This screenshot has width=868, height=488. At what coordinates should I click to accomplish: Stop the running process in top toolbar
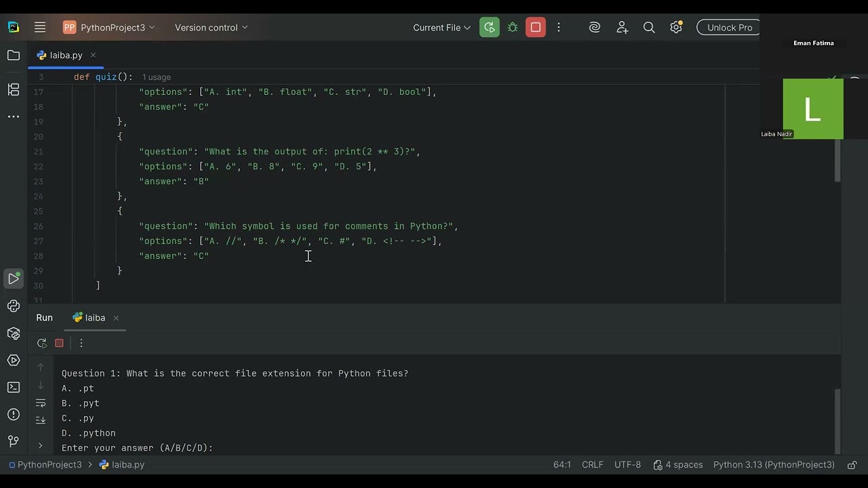pyautogui.click(x=536, y=28)
